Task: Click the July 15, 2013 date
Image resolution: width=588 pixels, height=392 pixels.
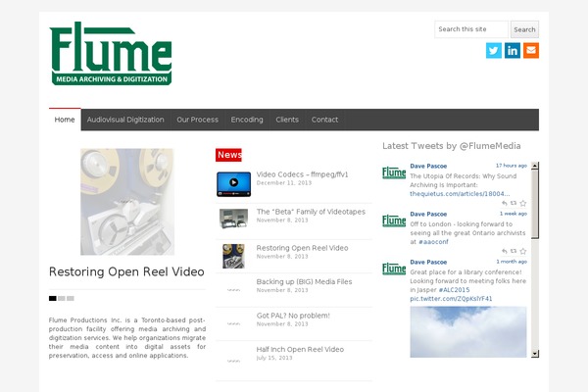Action: pos(274,358)
